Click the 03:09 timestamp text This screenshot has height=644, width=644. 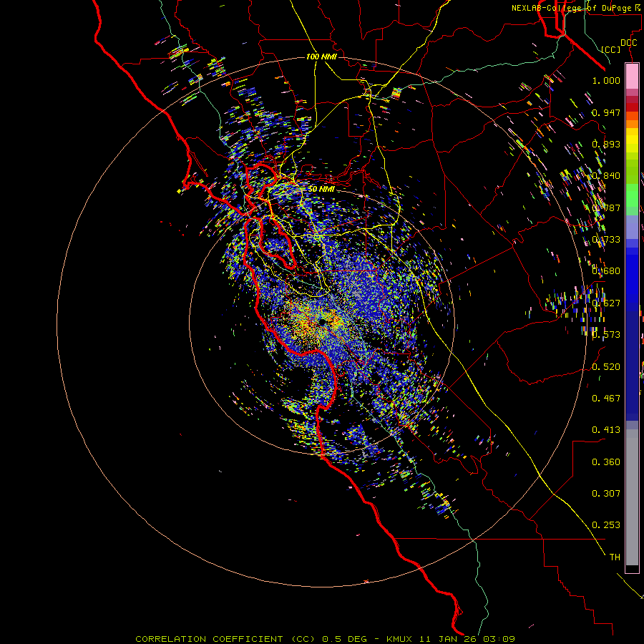[500, 639]
